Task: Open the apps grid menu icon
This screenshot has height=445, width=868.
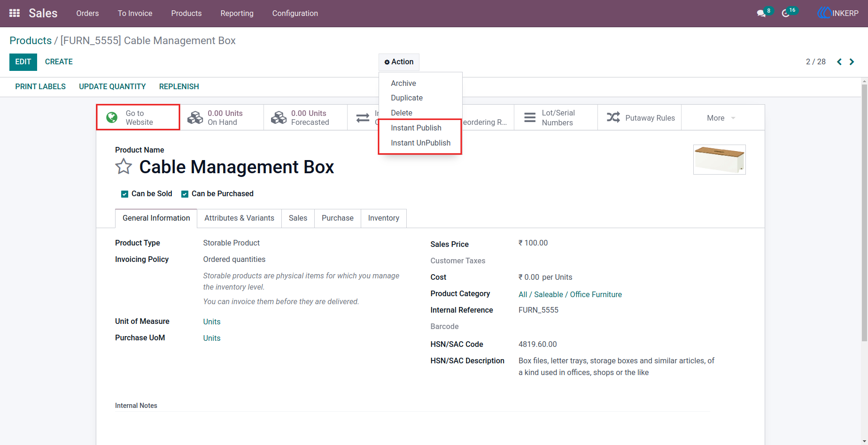Action: click(15, 13)
